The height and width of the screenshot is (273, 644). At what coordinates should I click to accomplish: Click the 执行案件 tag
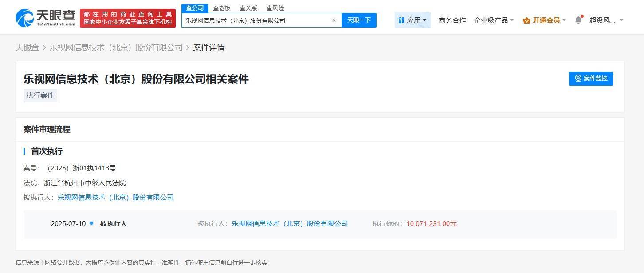(40, 95)
